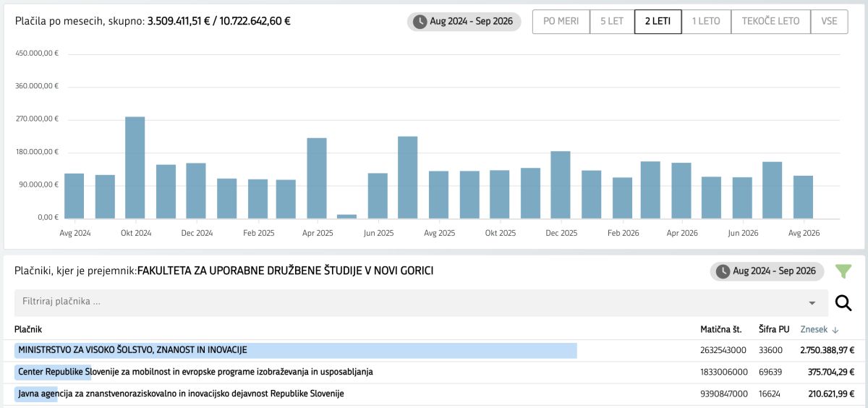Viewport: 868px width, 408px height.
Task: Click the Šifra PU column header
Action: click(774, 329)
